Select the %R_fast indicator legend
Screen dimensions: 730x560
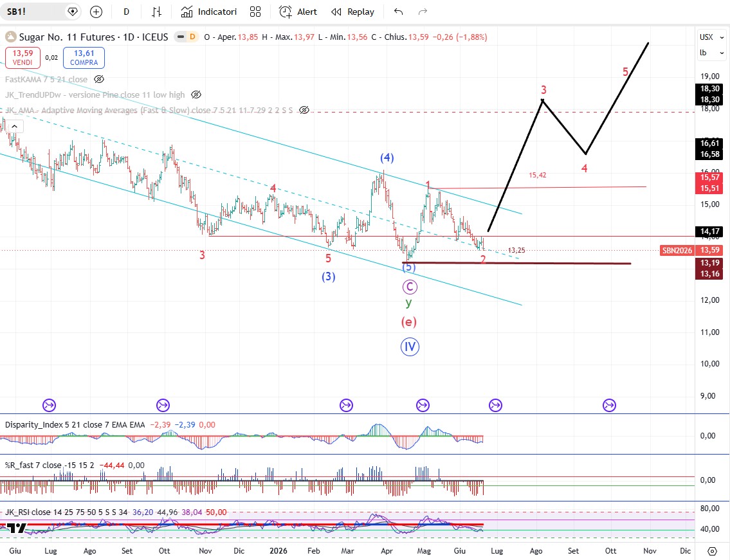[x=50, y=465]
